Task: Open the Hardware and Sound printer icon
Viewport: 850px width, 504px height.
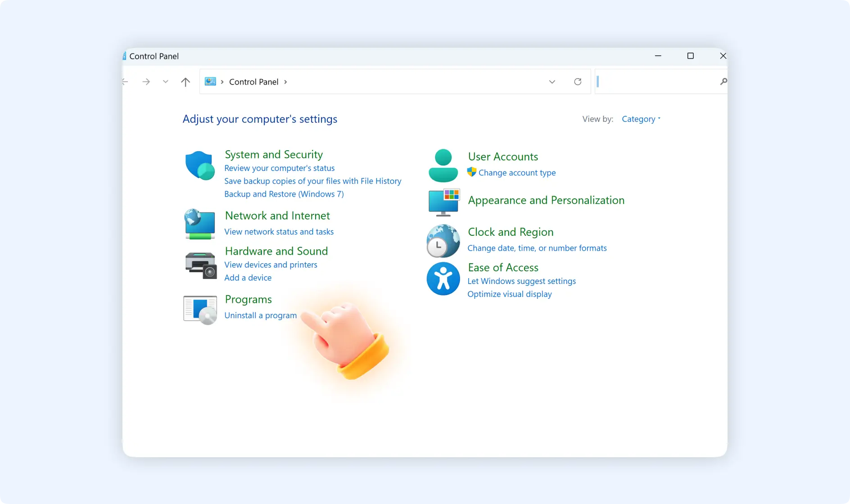Action: (x=201, y=265)
